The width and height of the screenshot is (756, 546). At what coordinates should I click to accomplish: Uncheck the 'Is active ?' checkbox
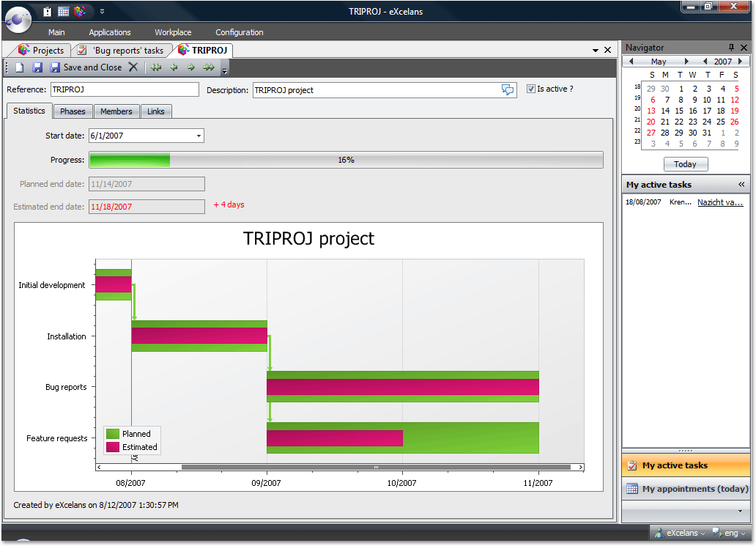(531, 89)
